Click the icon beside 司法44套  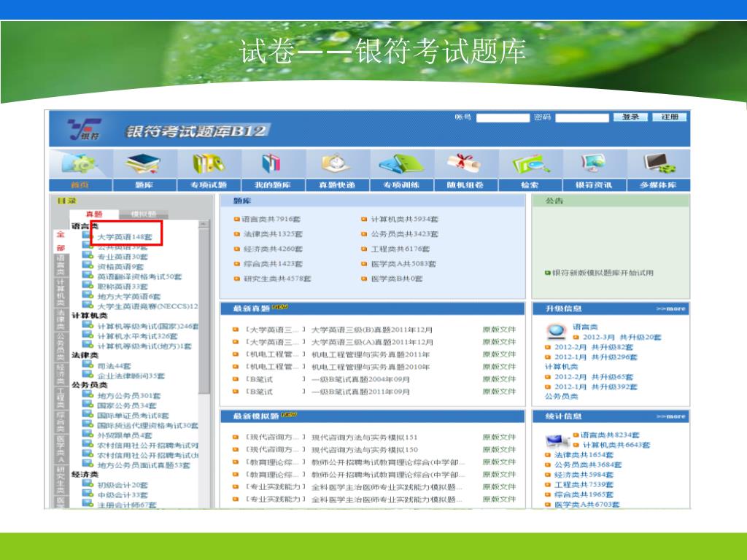tap(88, 365)
